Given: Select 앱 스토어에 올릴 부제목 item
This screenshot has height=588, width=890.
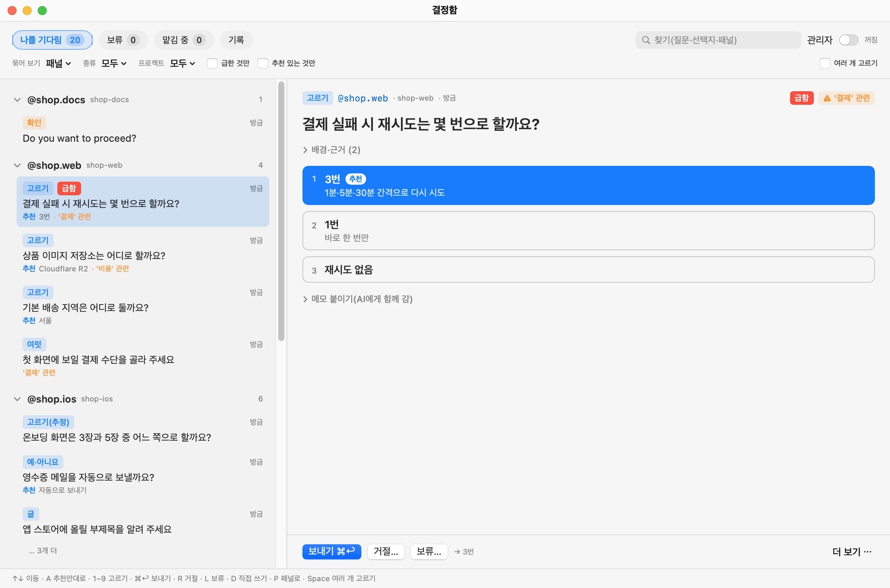Looking at the screenshot, I should tap(143, 522).
